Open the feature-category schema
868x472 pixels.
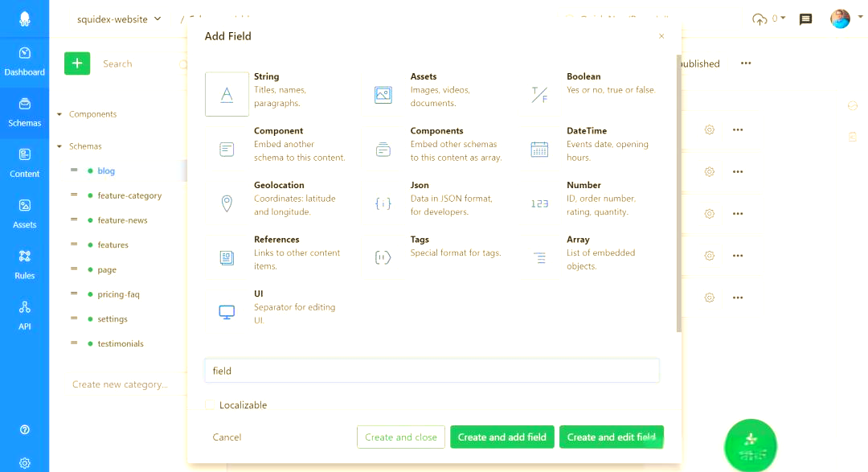[129, 195]
